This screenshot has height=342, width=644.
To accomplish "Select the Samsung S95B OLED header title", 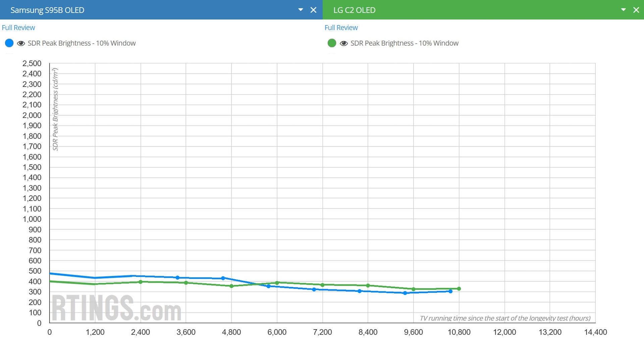I will (47, 10).
